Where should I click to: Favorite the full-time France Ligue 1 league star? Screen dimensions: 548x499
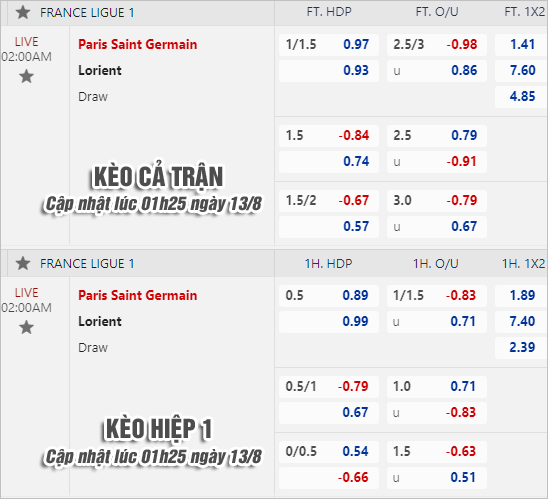pyautogui.click(x=23, y=13)
